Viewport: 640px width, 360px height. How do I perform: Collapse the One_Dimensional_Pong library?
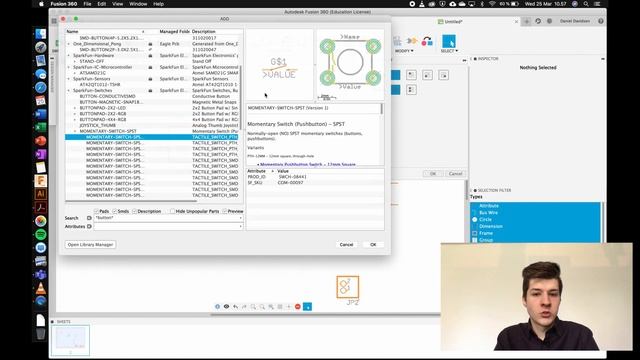69,44
